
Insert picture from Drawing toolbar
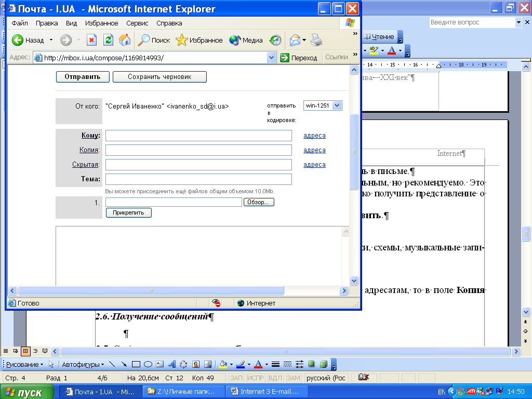pos(208,364)
